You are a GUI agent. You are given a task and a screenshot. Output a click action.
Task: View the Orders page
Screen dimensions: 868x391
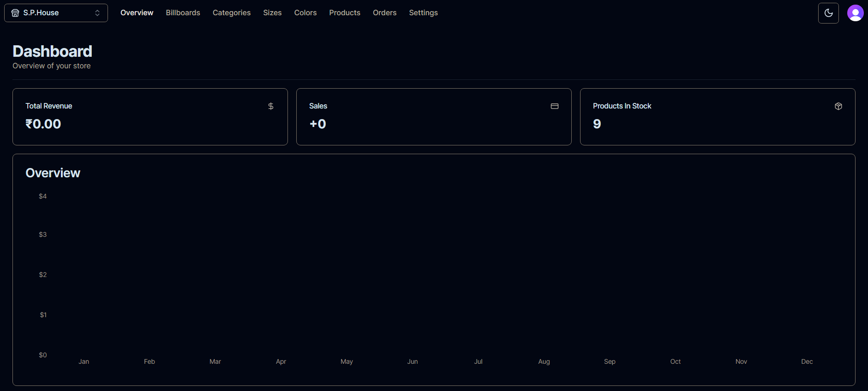(384, 13)
